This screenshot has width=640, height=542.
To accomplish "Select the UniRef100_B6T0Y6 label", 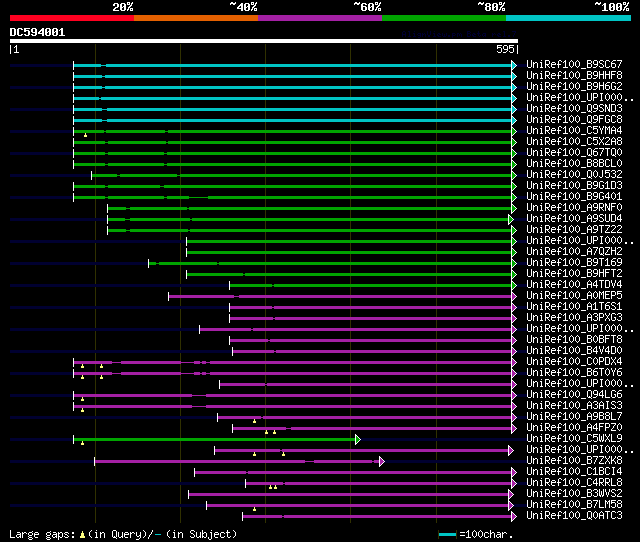I will pyautogui.click(x=574, y=373).
